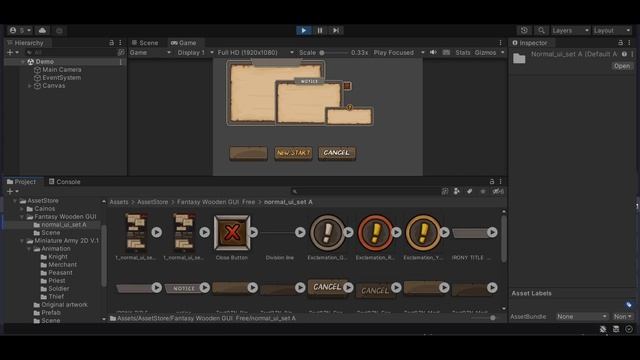The height and width of the screenshot is (360, 640).
Task: Expand the Close Button sprite arrow
Action: click(253, 233)
